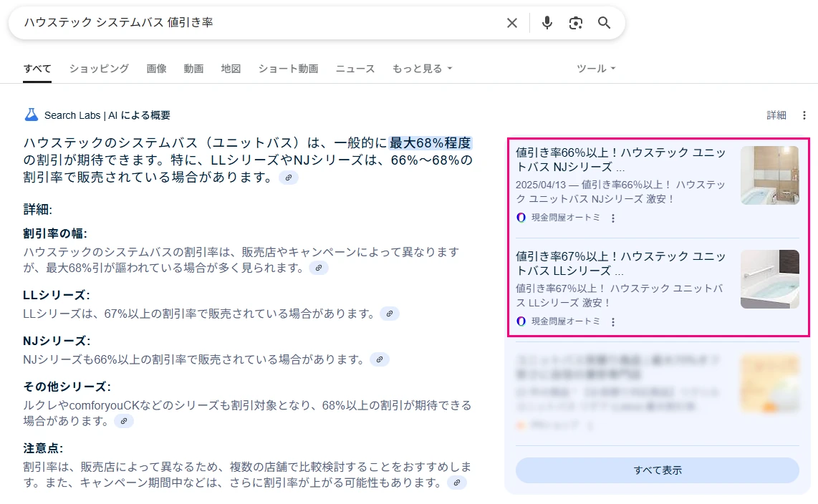Open the three-dot menu on the LLシリーズ card
Screen dimensions: 818x504
(613, 322)
